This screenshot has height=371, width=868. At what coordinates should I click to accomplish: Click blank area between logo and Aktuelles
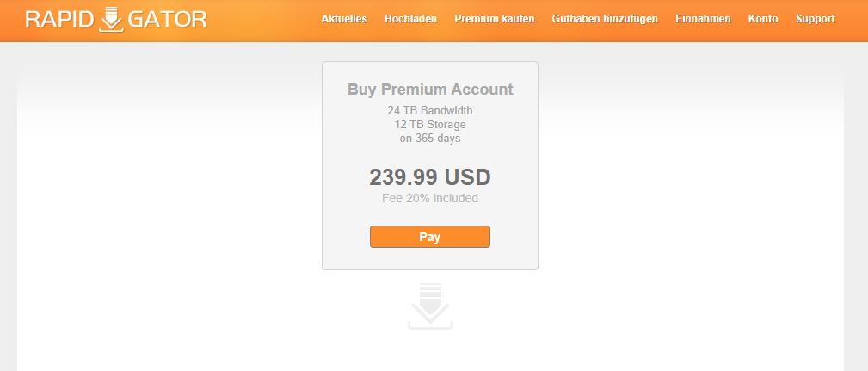pyautogui.click(x=264, y=20)
